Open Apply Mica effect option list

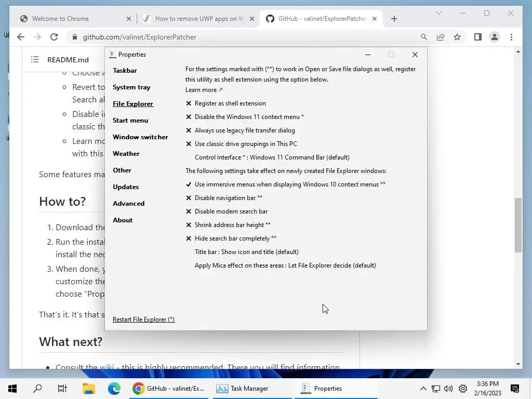285,265
